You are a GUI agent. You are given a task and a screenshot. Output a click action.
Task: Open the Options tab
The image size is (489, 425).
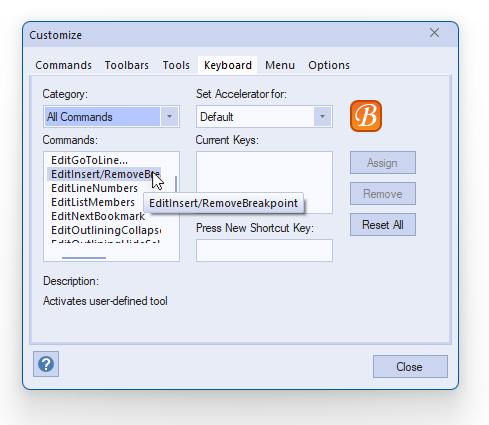(x=329, y=65)
